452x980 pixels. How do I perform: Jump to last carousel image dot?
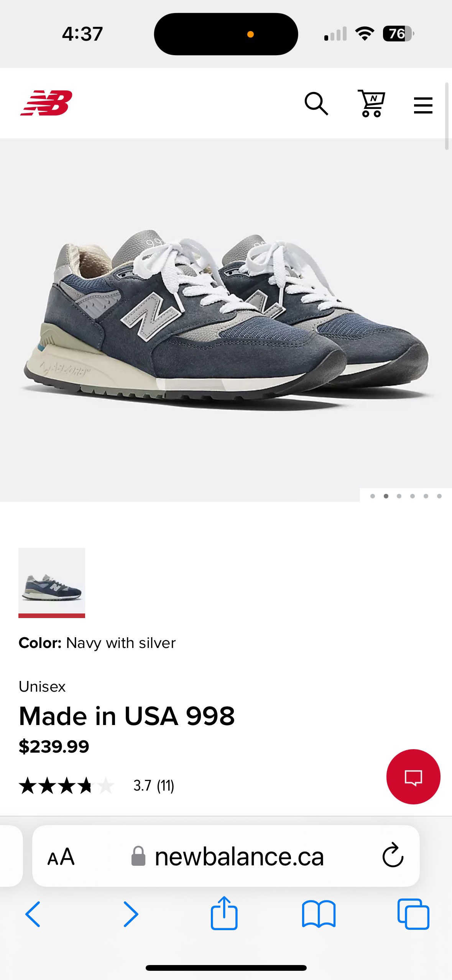tap(439, 496)
